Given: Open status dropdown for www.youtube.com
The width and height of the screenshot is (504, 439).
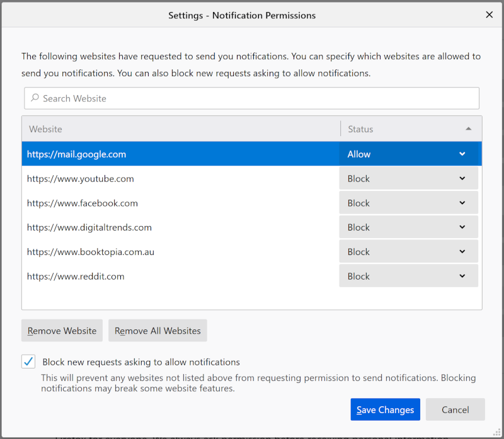Looking at the screenshot, I should click(409, 178).
